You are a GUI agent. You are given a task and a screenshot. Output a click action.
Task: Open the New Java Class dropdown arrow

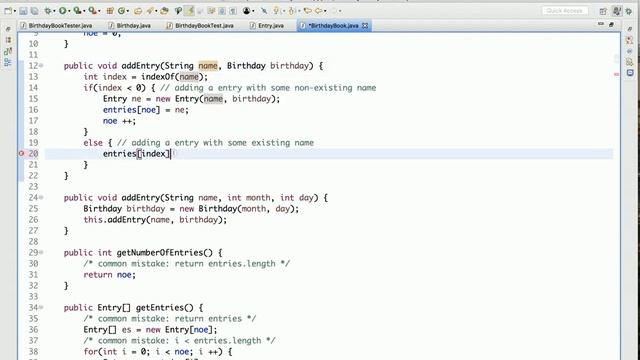128,11
